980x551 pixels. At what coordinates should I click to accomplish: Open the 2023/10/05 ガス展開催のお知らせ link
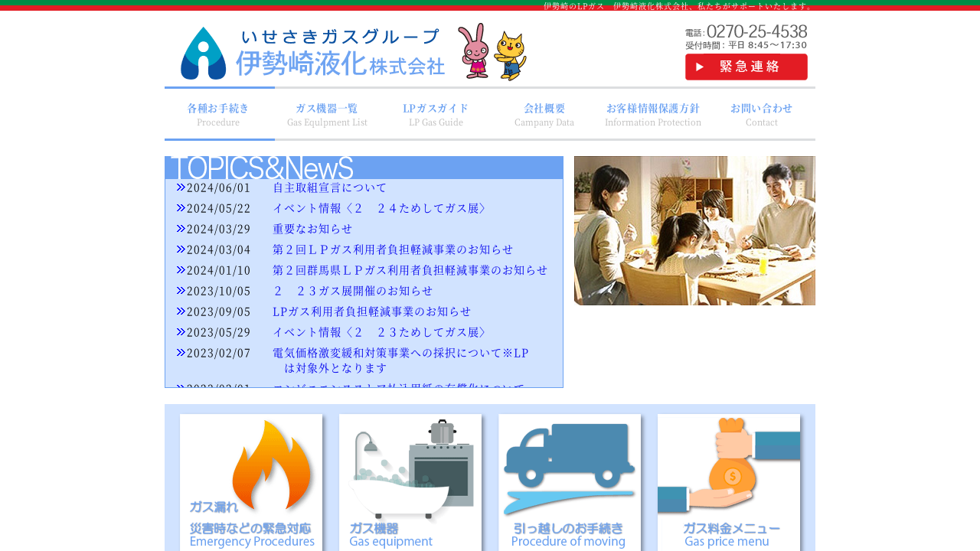click(353, 291)
